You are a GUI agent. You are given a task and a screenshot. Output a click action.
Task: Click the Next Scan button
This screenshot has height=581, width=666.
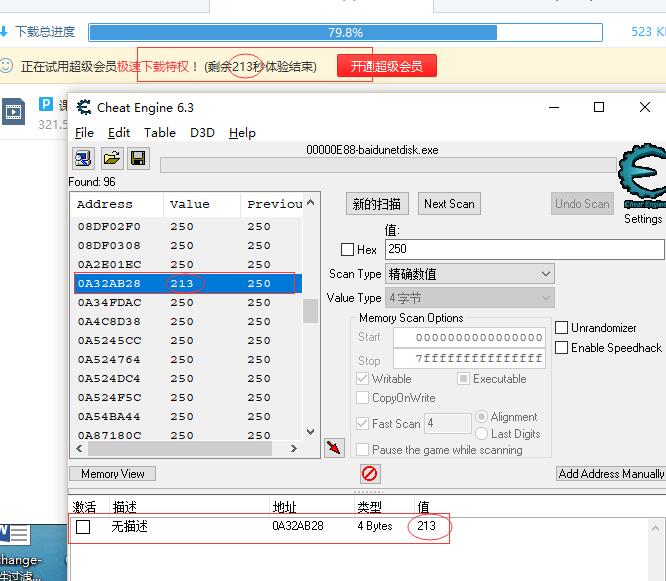tap(449, 204)
